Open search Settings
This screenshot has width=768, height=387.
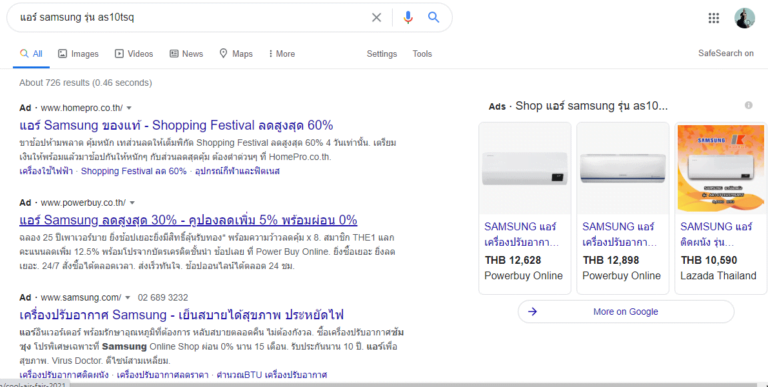click(382, 54)
